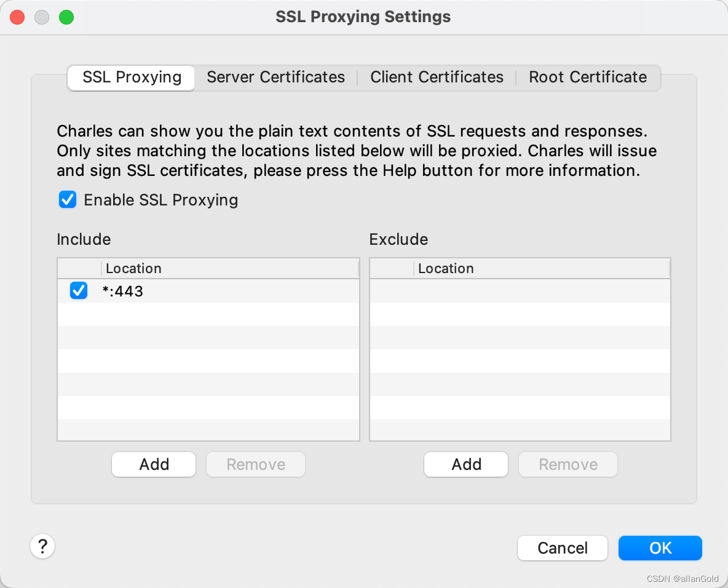Toggle the checkbox for *:443 location
The width and height of the screenshot is (728, 588).
pos(79,290)
